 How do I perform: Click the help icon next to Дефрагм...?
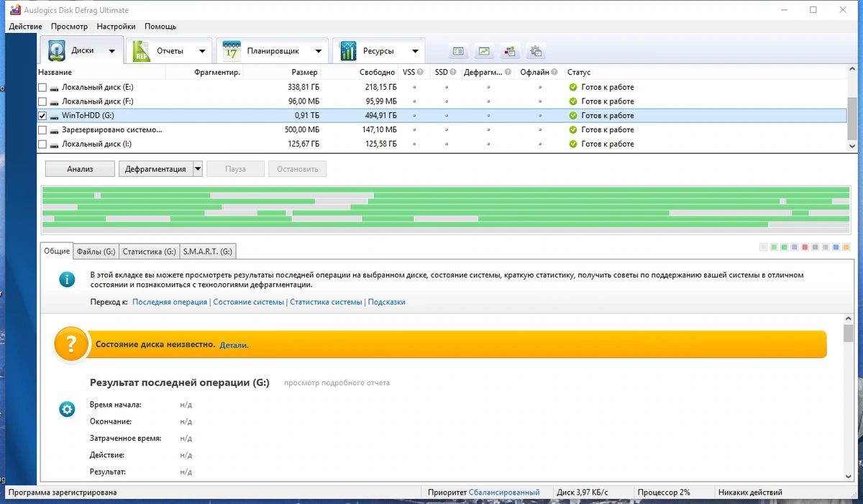pyautogui.click(x=508, y=72)
